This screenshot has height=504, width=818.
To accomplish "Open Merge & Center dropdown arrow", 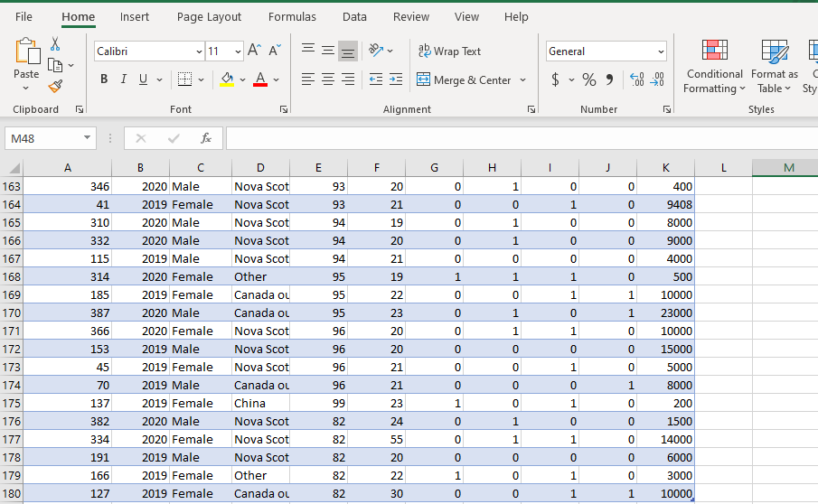I will (x=522, y=79).
